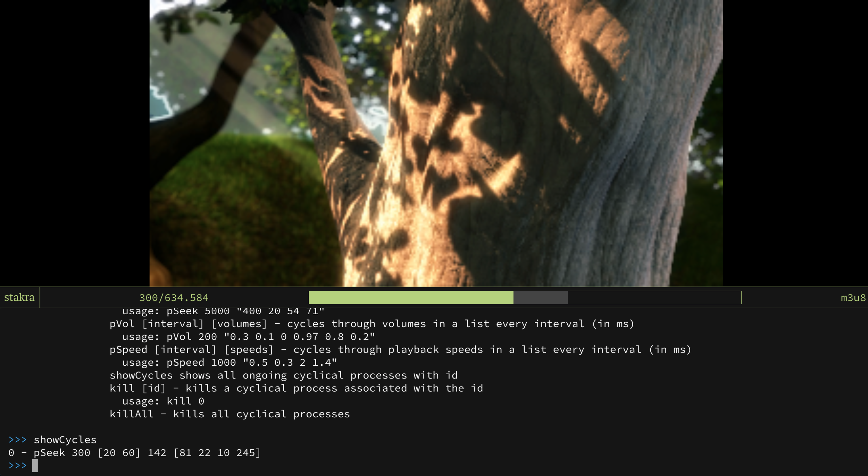Image resolution: width=868 pixels, height=476 pixels.
Task: Click the stakra playlist label
Action: [x=19, y=297]
